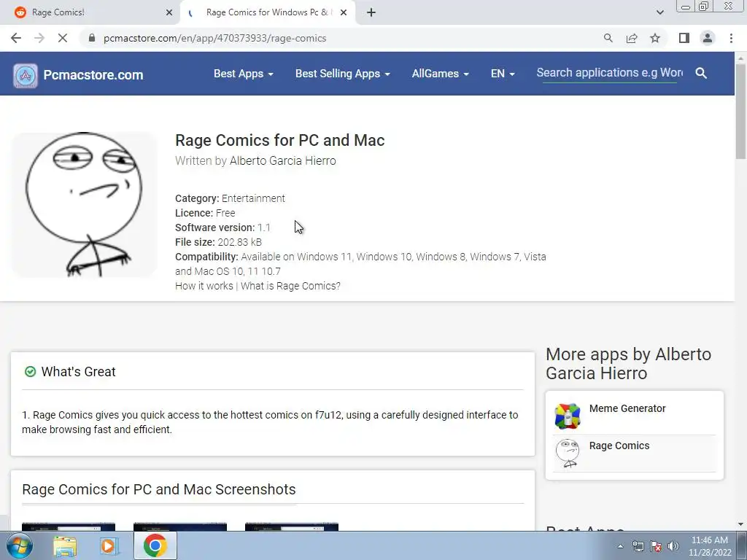747x560 pixels.
Task: Click the volume speaker tray icon
Action: (673, 546)
